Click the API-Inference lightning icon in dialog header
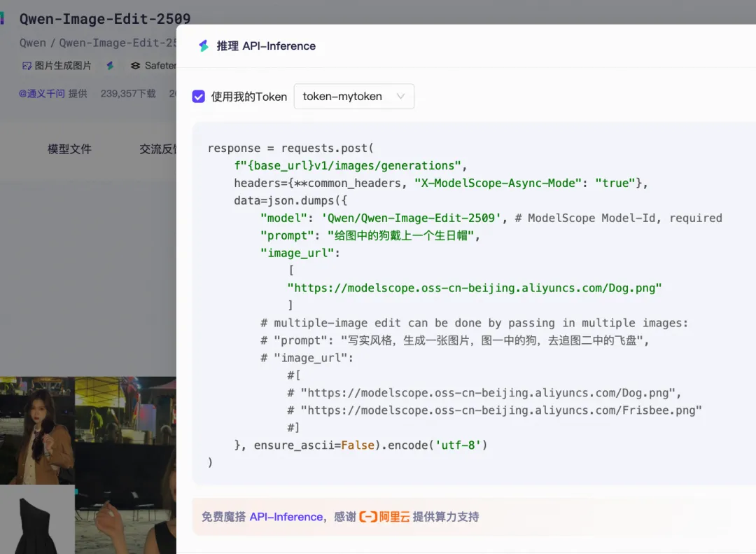Viewport: 756px width, 554px height. [x=204, y=46]
